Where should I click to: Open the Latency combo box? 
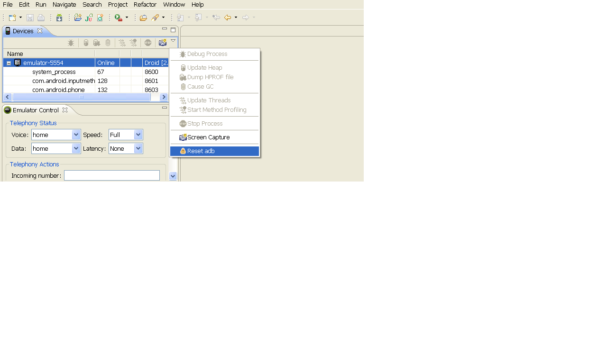[126, 148]
